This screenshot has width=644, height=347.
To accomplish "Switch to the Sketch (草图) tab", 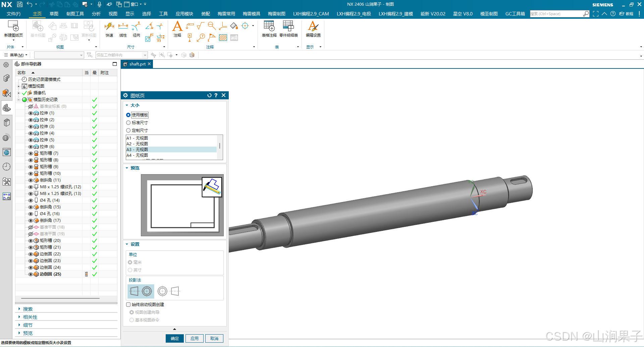I will tap(54, 14).
